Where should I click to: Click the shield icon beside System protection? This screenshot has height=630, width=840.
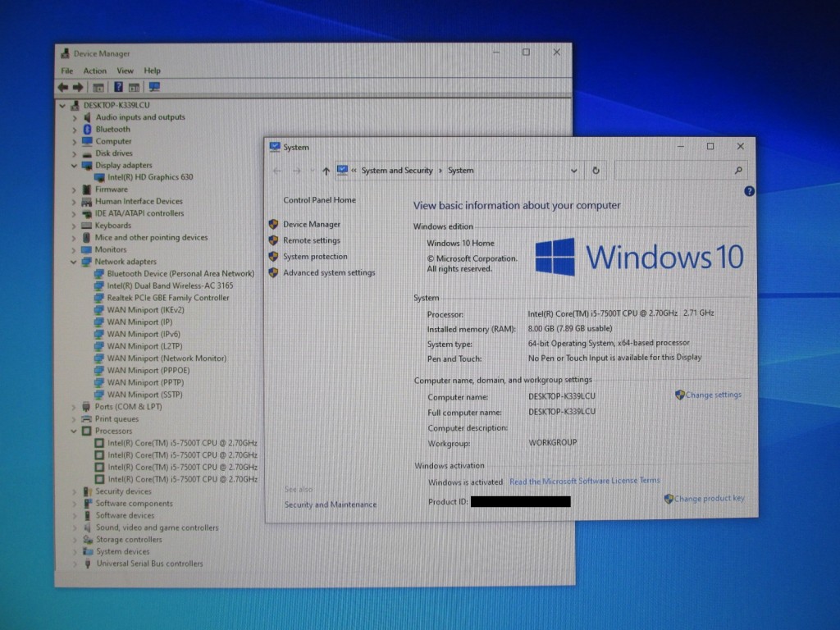click(x=273, y=257)
